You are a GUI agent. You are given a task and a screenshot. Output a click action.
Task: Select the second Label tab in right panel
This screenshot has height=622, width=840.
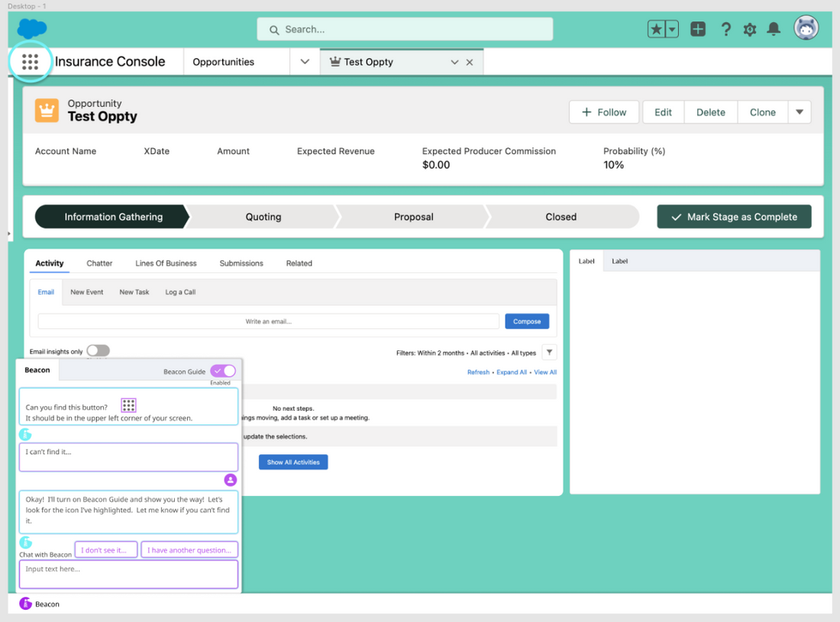[x=620, y=261]
